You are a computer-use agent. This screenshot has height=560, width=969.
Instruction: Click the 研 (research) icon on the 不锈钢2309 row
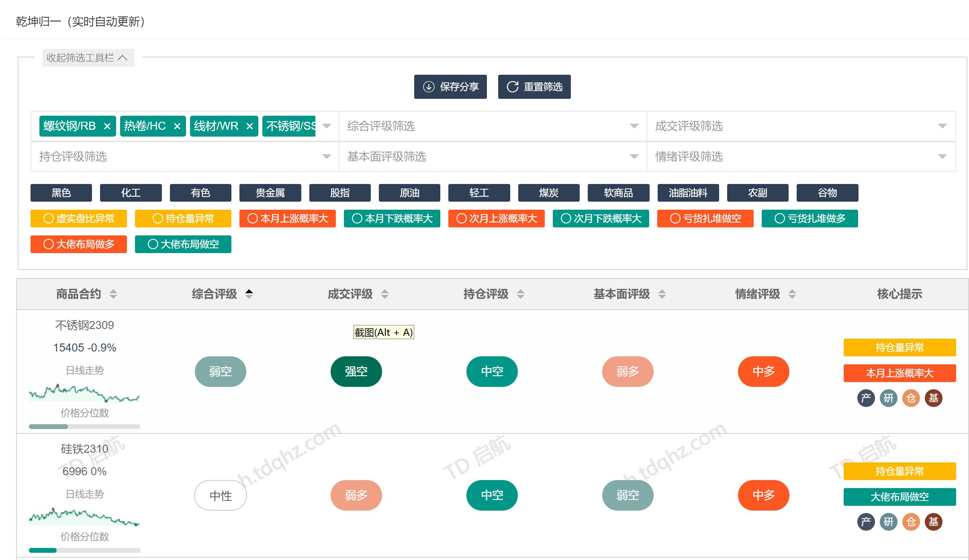[x=889, y=398]
